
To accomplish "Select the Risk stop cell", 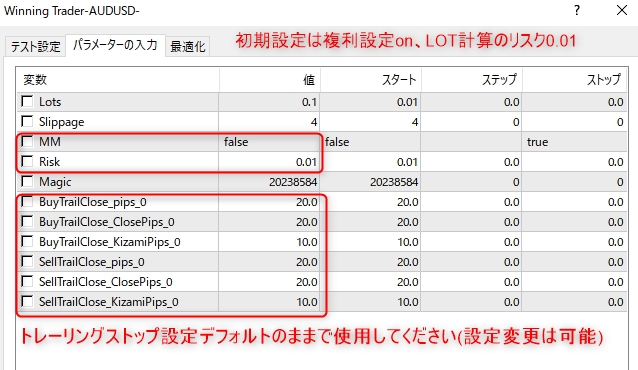I will point(575,162).
